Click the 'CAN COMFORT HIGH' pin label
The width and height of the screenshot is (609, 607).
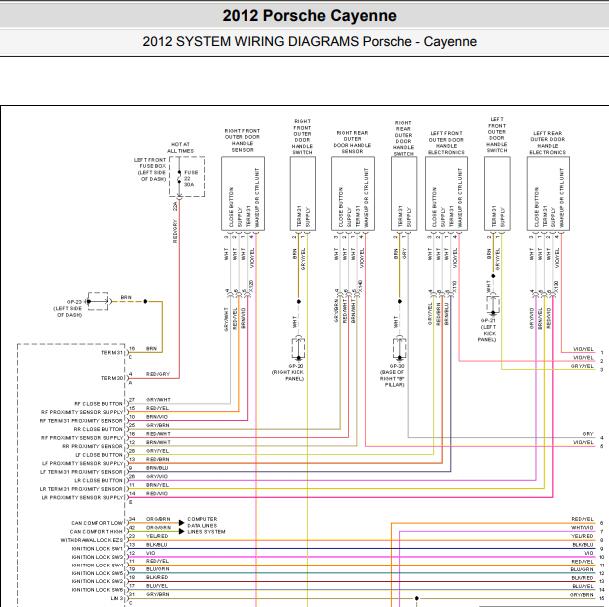(96, 532)
